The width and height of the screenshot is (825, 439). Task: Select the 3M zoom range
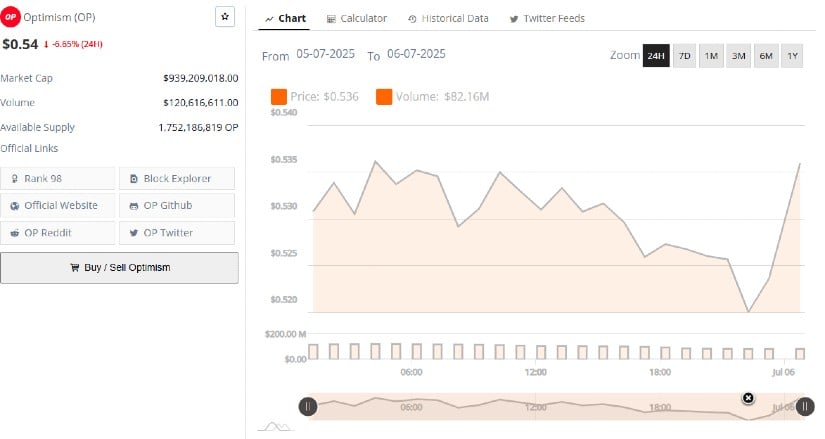click(x=739, y=56)
